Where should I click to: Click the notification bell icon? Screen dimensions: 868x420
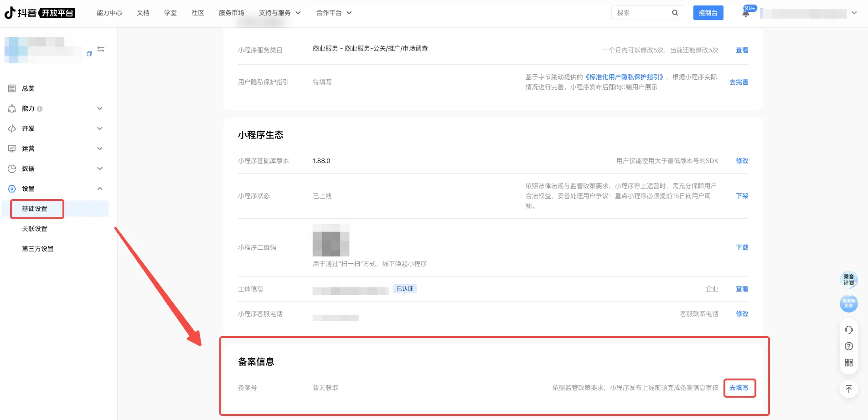click(x=746, y=13)
